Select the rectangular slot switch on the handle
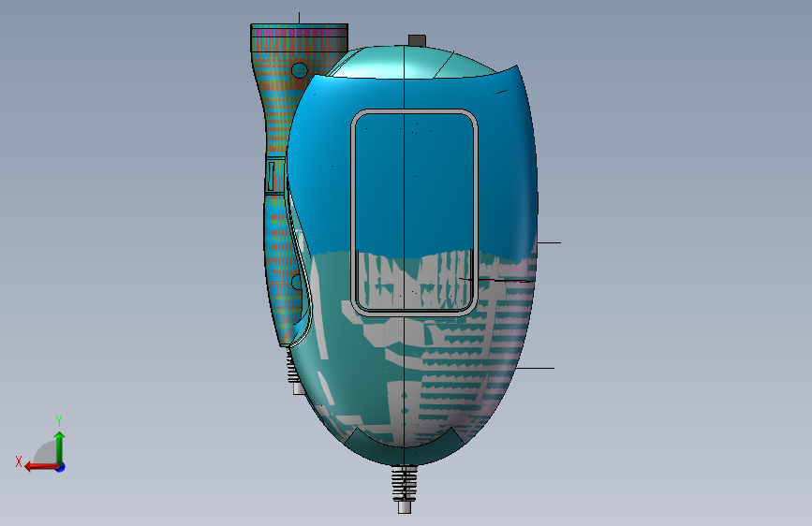 [x=271, y=176]
